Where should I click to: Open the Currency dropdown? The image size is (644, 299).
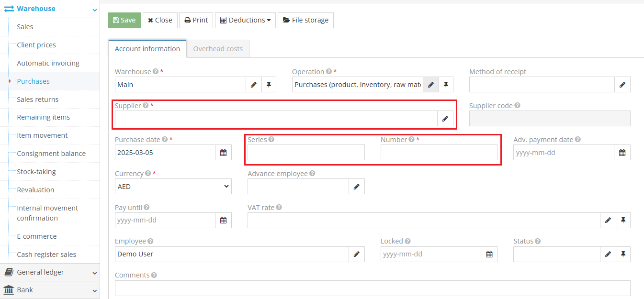173,186
